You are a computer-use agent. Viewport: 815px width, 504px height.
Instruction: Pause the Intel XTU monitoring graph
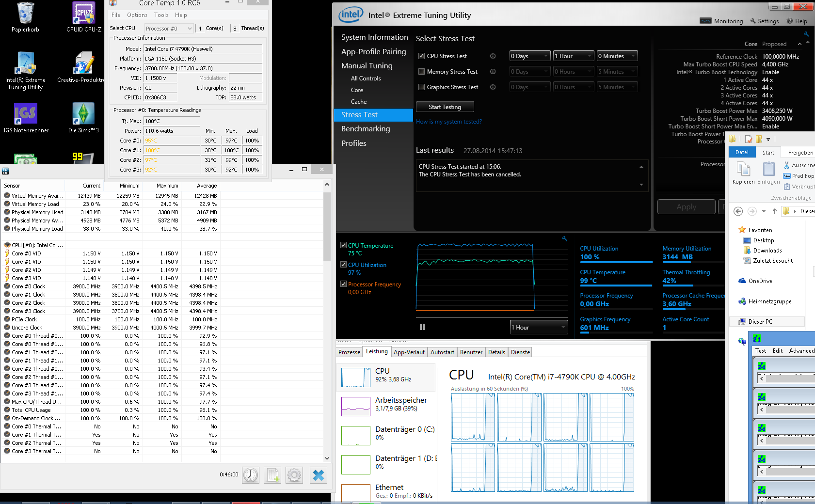pos(422,327)
